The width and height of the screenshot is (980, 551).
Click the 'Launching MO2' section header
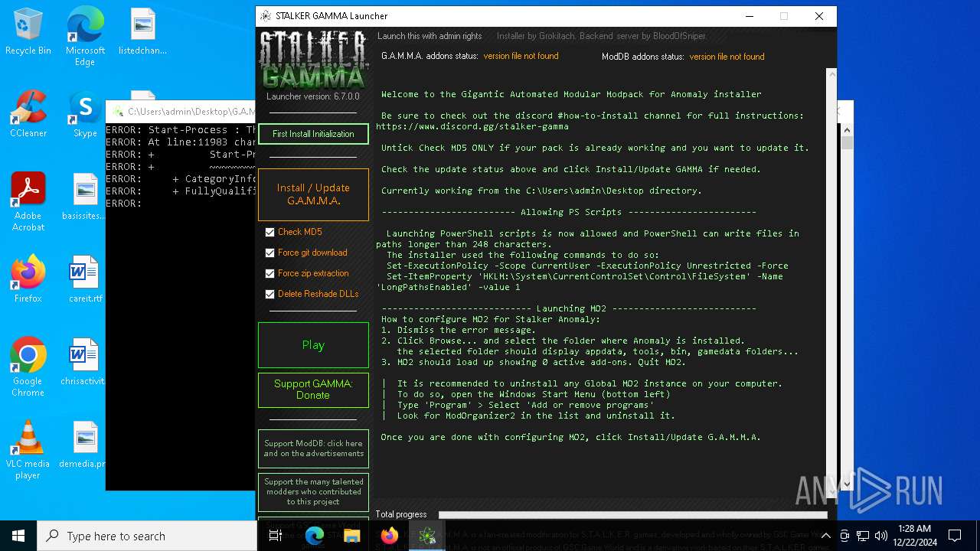pyautogui.click(x=569, y=308)
